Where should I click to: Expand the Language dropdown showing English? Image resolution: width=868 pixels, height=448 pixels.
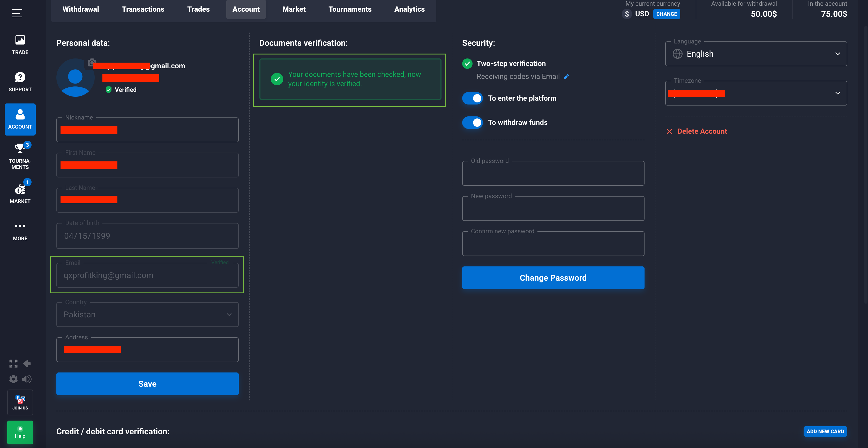coord(756,54)
